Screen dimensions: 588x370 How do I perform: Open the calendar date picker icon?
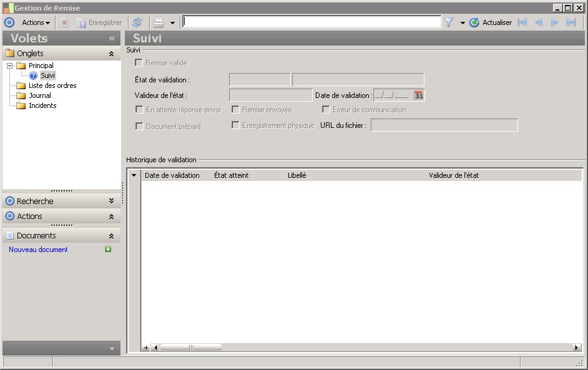418,95
